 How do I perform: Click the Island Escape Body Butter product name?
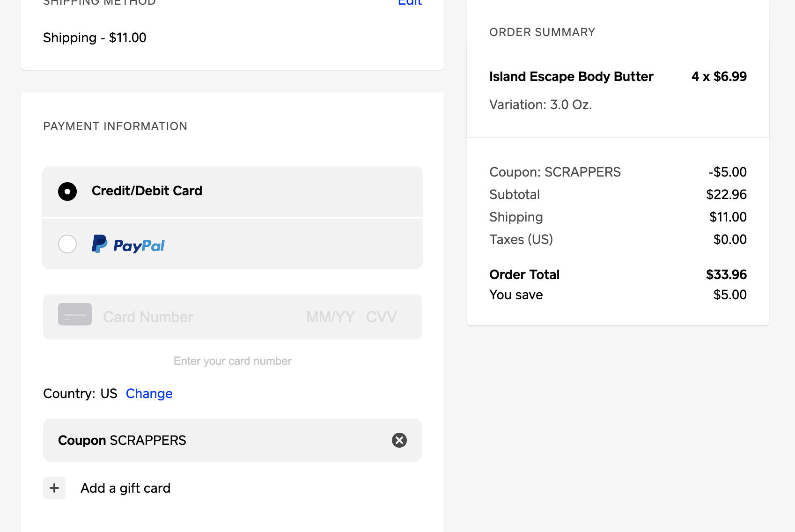[x=571, y=76]
